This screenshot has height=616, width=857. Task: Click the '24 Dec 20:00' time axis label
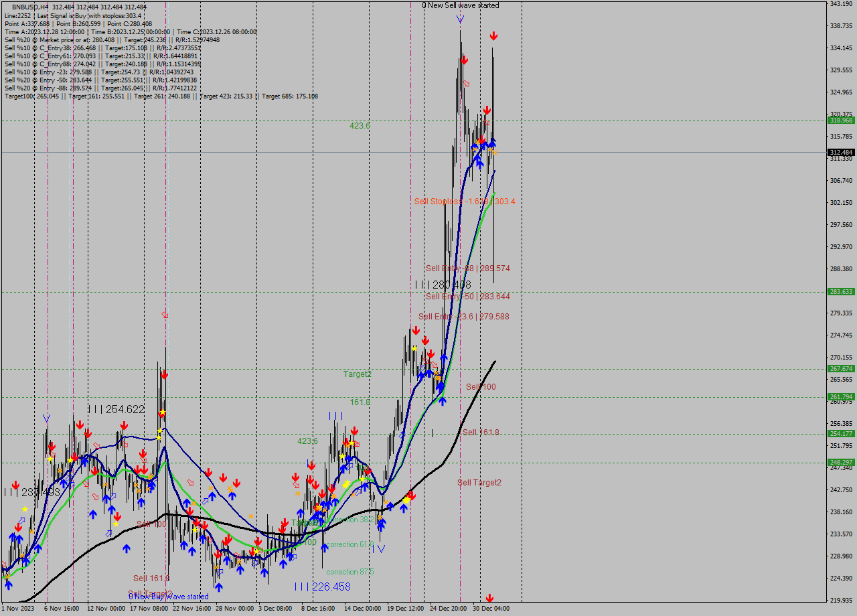pyautogui.click(x=449, y=609)
